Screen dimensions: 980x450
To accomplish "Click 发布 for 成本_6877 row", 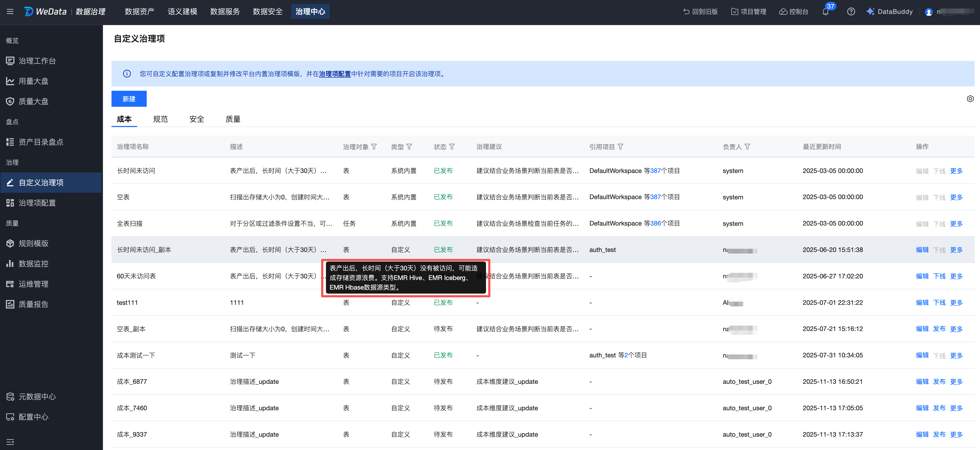I will 939,381.
